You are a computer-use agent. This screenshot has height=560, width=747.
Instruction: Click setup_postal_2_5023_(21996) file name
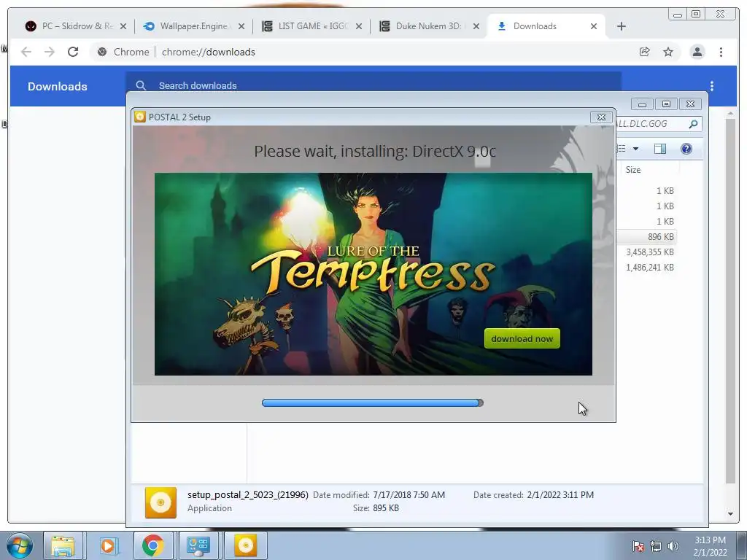[248, 495]
